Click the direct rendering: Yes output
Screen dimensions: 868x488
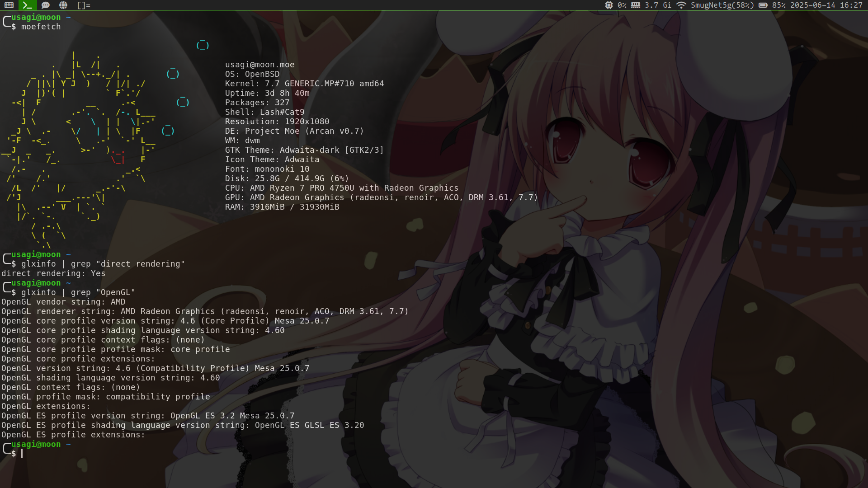point(53,273)
